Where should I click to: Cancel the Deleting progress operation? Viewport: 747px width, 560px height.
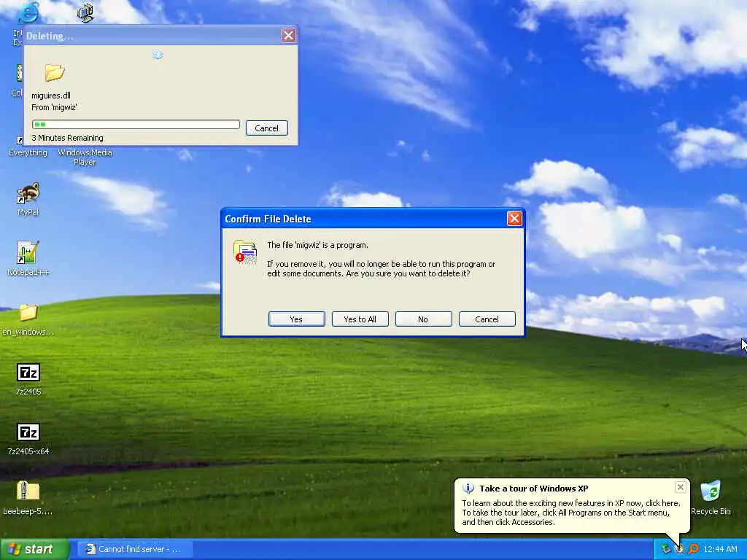(x=266, y=128)
